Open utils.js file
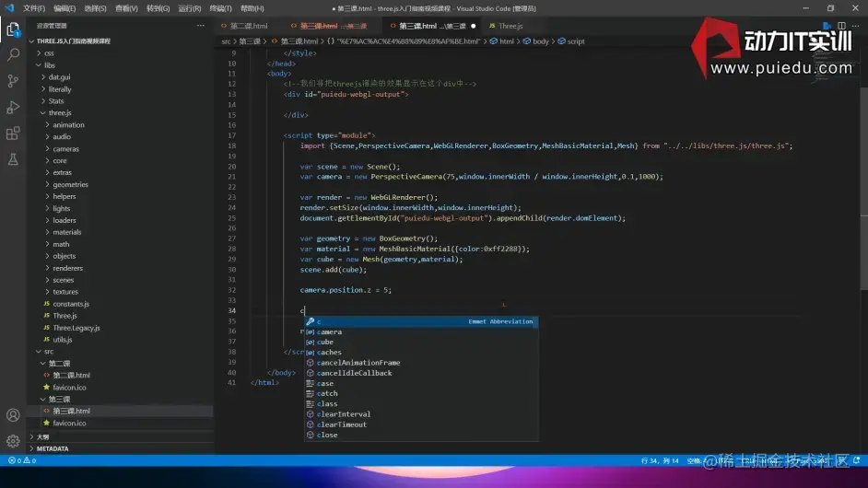 pos(63,340)
